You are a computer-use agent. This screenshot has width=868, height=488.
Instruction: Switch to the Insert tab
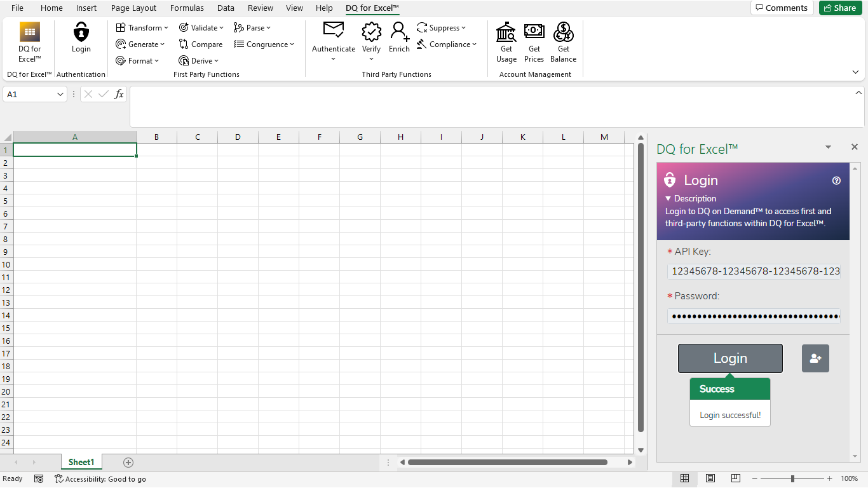[86, 8]
